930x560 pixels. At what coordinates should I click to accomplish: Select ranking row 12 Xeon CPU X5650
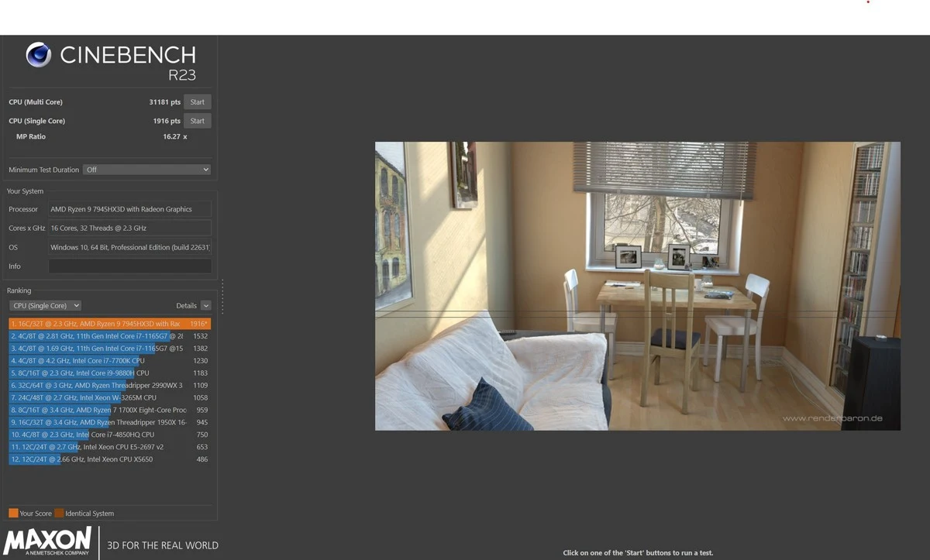[x=110, y=459]
